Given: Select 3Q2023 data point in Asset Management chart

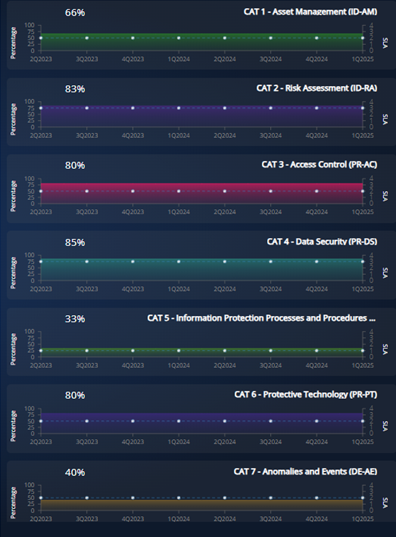Looking at the screenshot, I should (87, 38).
